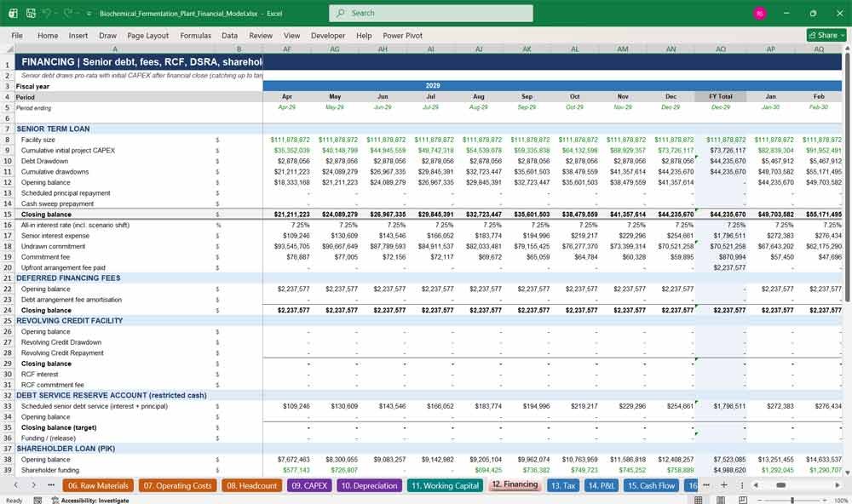
Task: Open the 06. Raw Materials sheet
Action: (x=98, y=485)
